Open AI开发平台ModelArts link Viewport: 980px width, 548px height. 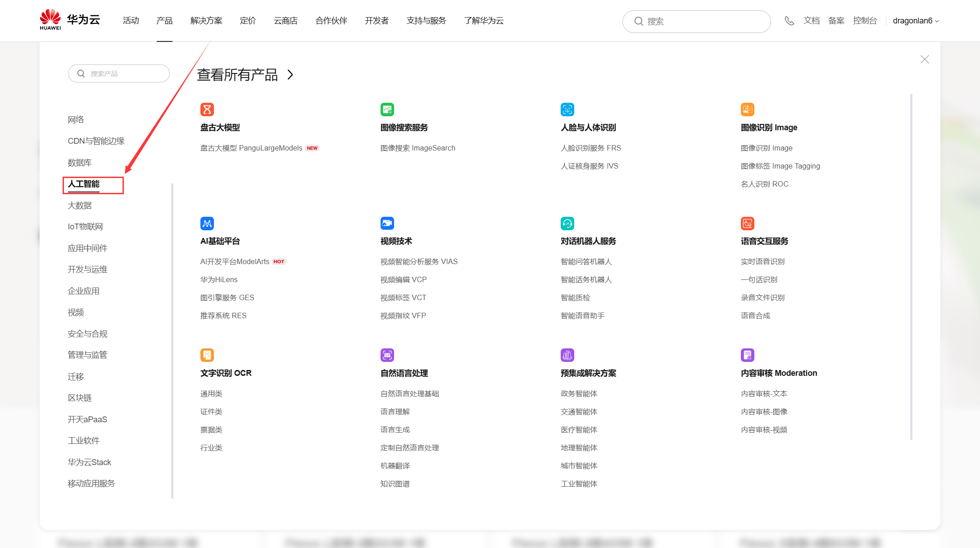[235, 262]
